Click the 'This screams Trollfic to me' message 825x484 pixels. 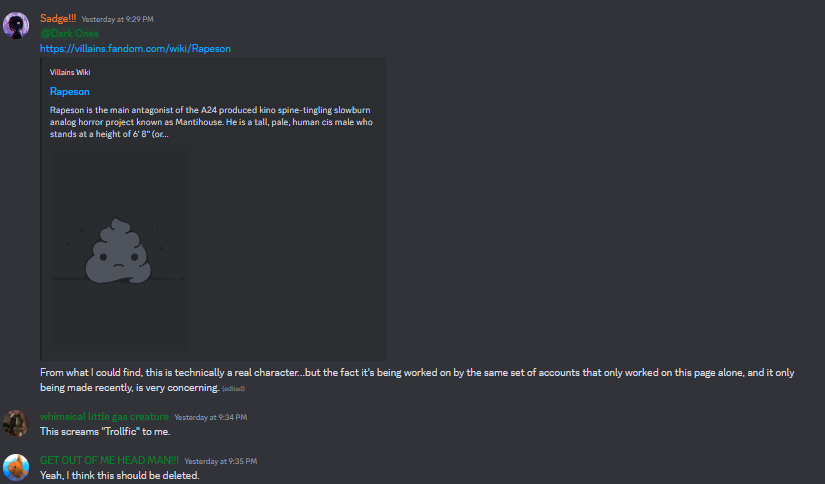click(105, 431)
